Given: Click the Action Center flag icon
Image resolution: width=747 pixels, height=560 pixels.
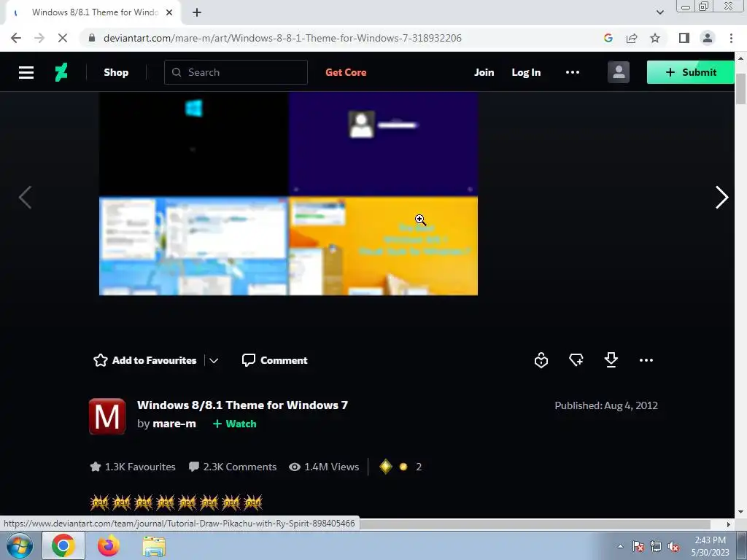Looking at the screenshot, I should coord(638,546).
